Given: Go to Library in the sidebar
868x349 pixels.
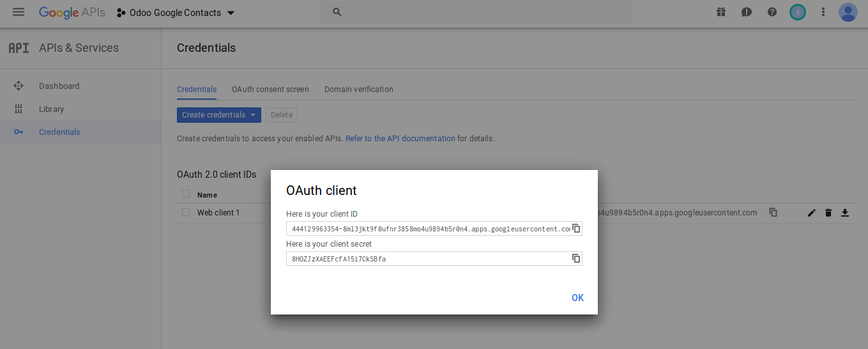Looking at the screenshot, I should pos(51,109).
